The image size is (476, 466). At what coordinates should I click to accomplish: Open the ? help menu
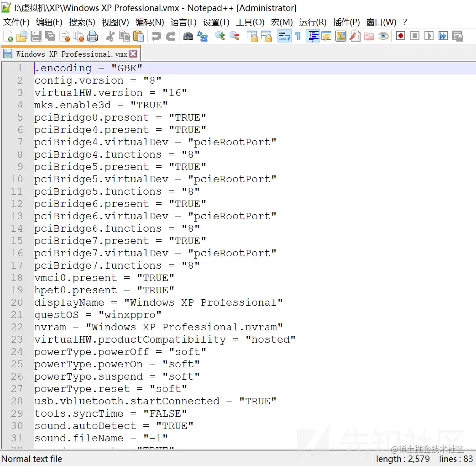(x=405, y=22)
